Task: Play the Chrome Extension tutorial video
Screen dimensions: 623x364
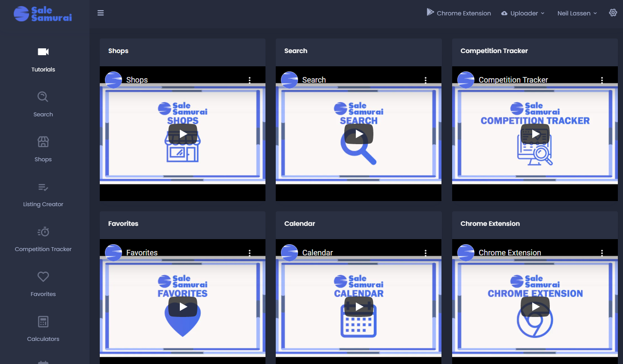Action: tap(535, 307)
